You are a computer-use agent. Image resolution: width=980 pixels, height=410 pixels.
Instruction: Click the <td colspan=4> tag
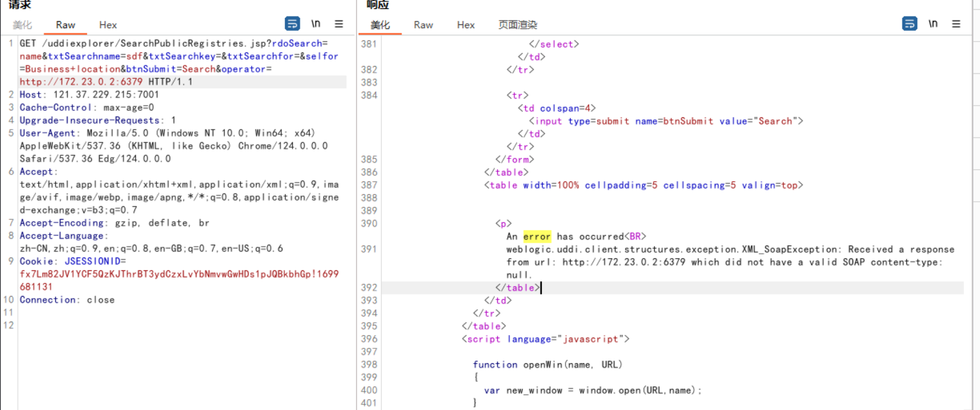[x=557, y=108]
